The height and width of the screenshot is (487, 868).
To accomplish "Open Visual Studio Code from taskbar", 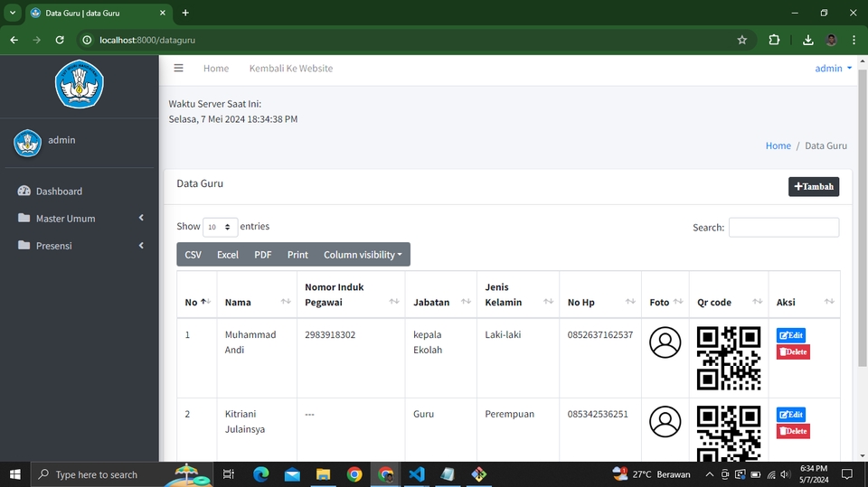I will click(x=417, y=474).
